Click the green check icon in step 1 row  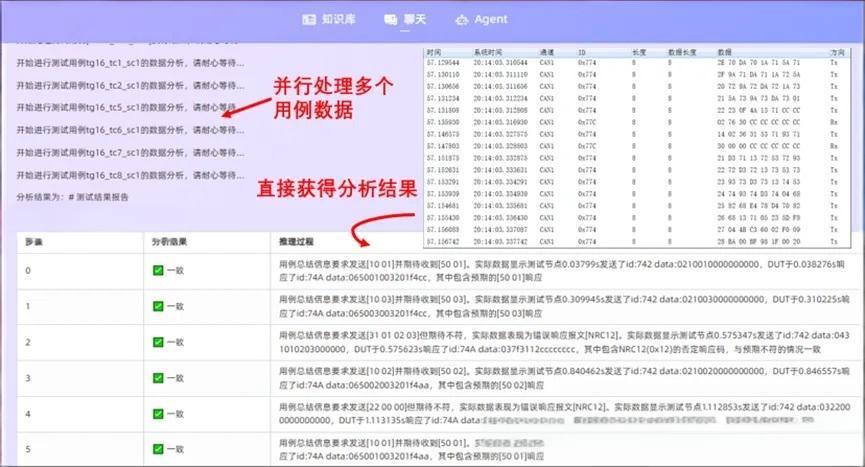158,306
